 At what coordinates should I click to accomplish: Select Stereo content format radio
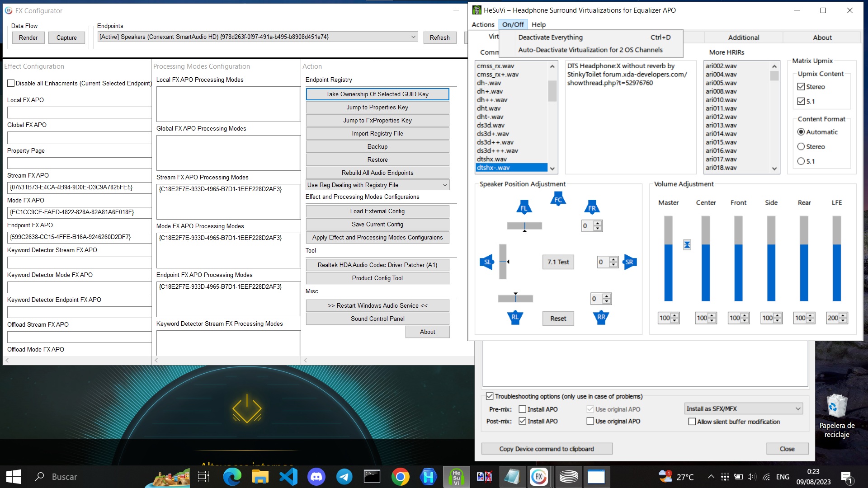(801, 146)
